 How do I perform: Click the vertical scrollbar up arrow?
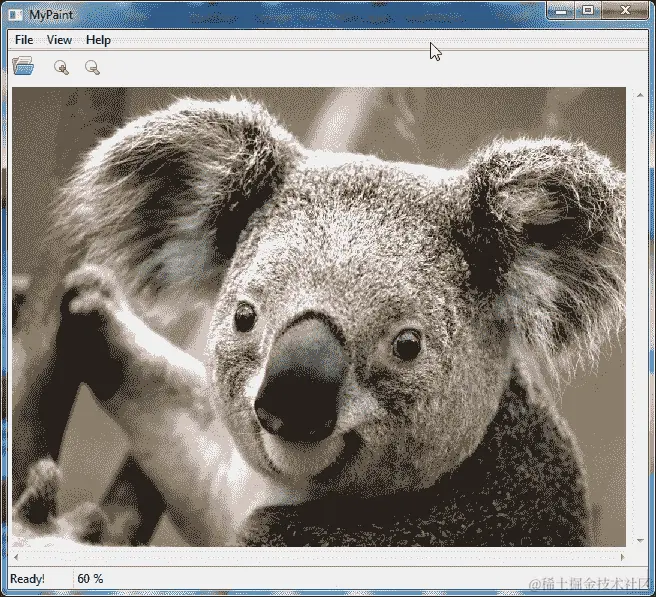pyautogui.click(x=640, y=95)
